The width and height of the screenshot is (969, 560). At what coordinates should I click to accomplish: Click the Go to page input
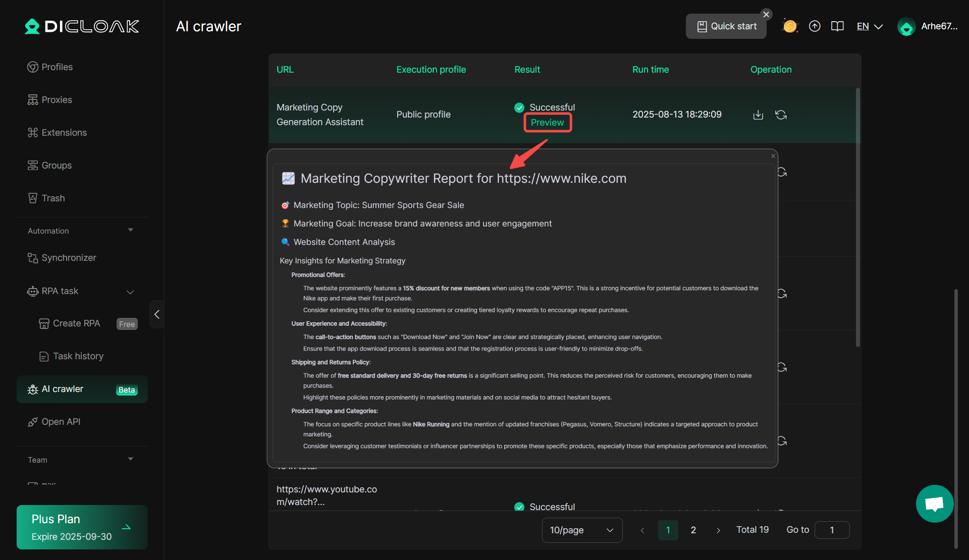pos(832,530)
